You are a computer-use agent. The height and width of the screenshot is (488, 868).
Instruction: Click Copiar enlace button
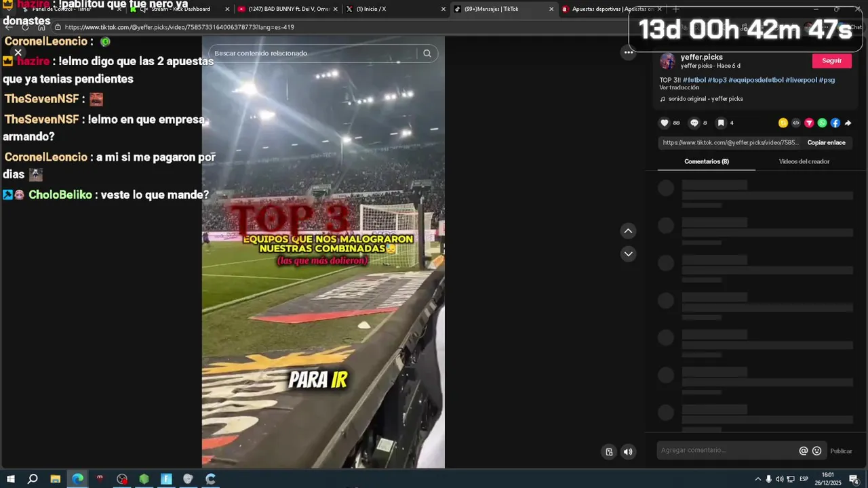click(x=826, y=142)
